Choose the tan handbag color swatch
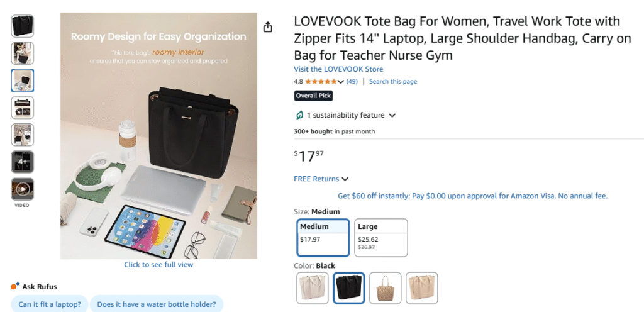 386,288
